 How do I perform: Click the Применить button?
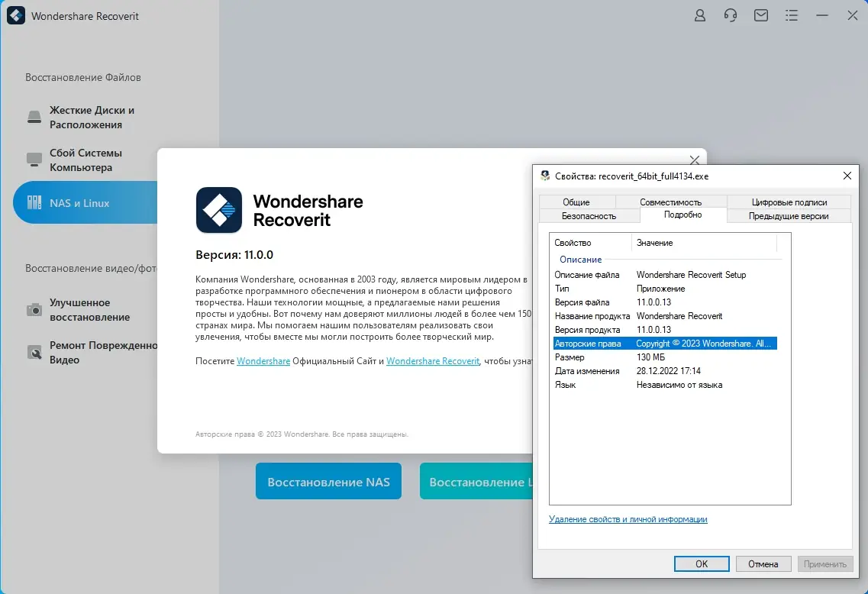(824, 563)
